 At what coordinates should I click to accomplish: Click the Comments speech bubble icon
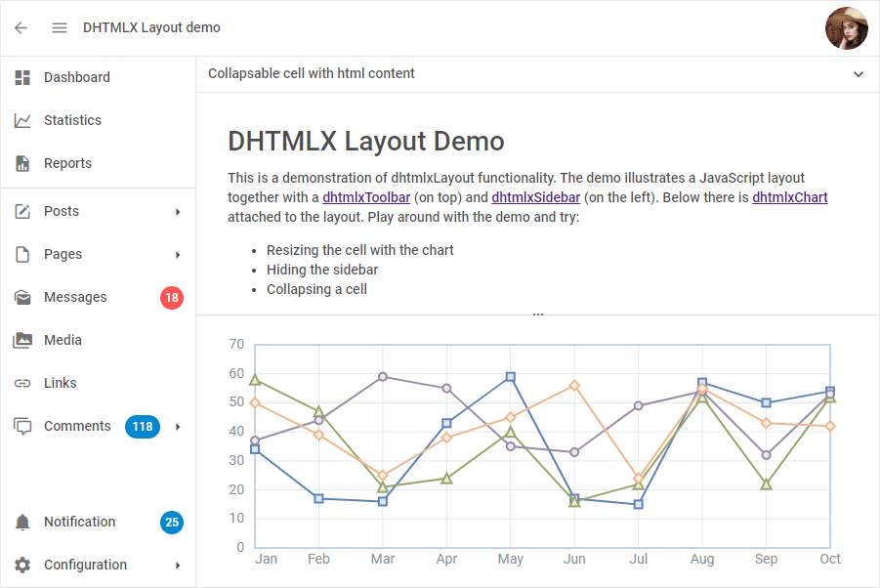(x=22, y=427)
